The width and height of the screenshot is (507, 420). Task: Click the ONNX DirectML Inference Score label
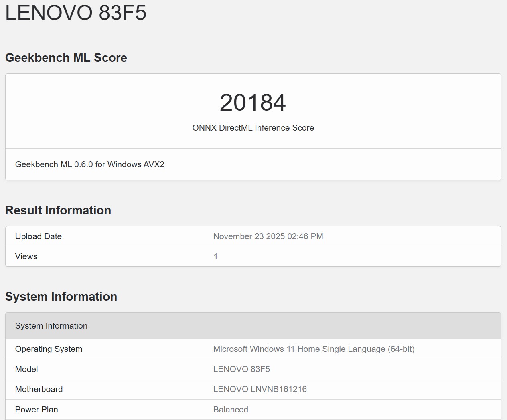[x=253, y=128]
